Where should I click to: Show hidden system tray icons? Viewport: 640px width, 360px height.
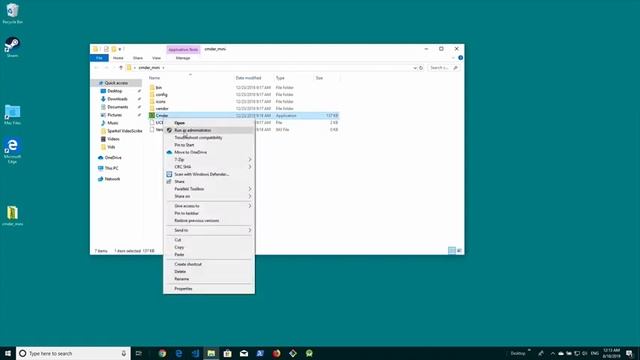[553, 353]
